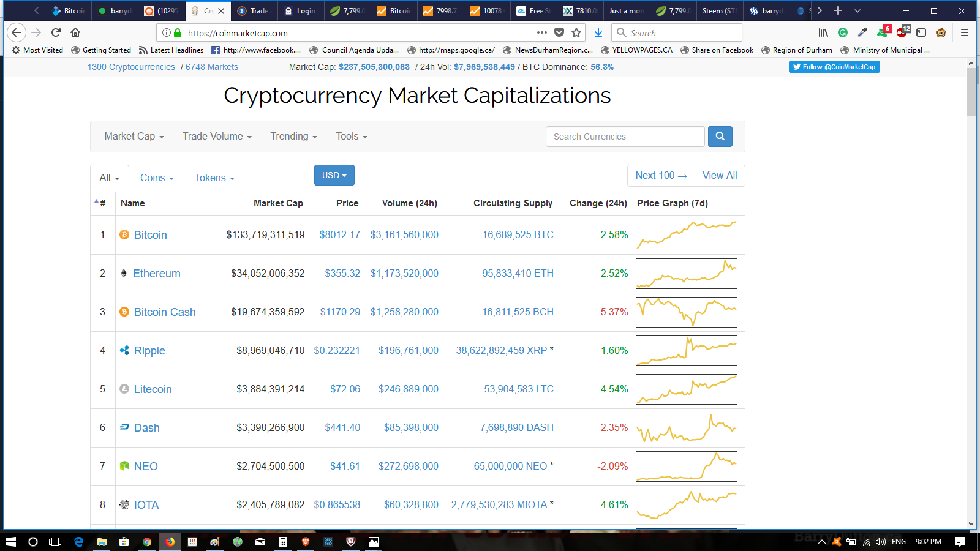This screenshot has height=551, width=980.
Task: Go back to the previous page
Action: click(x=17, y=33)
